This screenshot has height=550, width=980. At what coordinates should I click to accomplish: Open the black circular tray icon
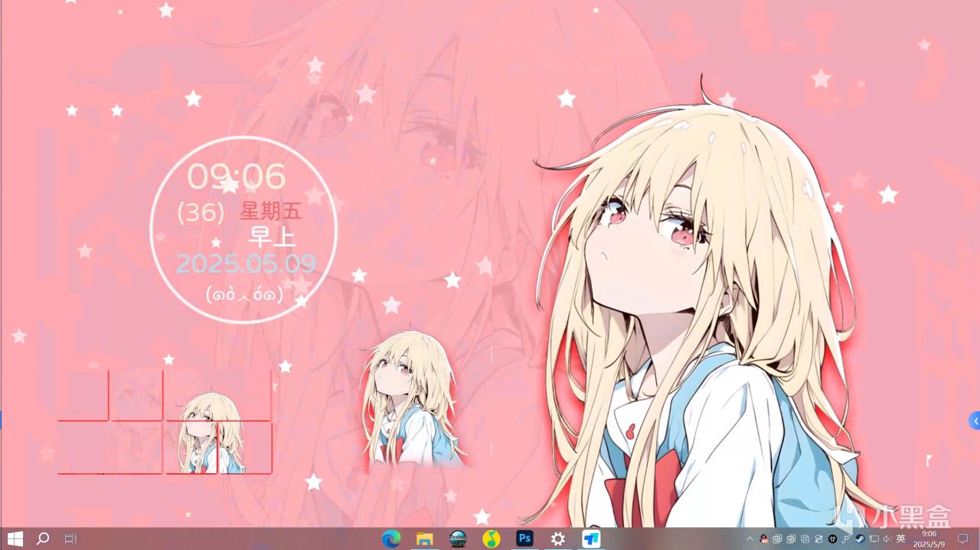[x=832, y=539]
